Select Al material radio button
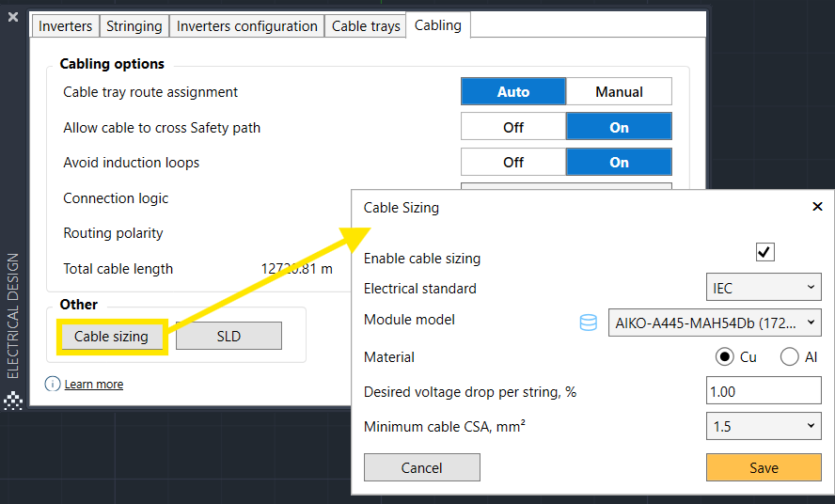 pos(789,356)
